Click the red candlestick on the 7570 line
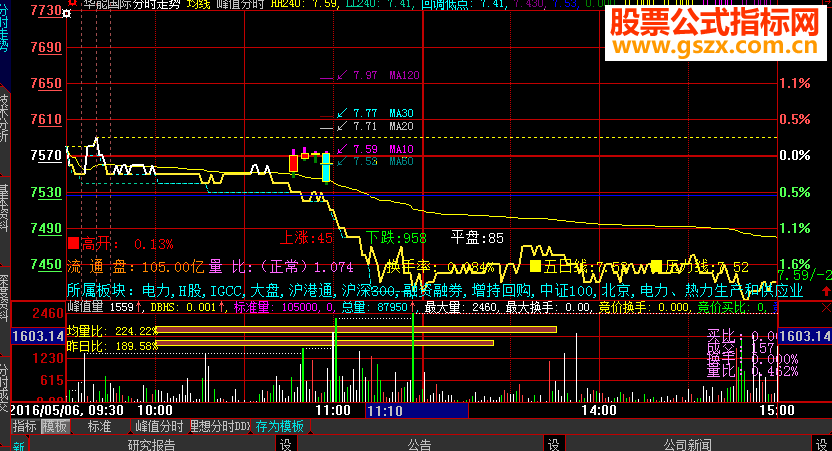The image size is (832, 451). click(x=293, y=162)
